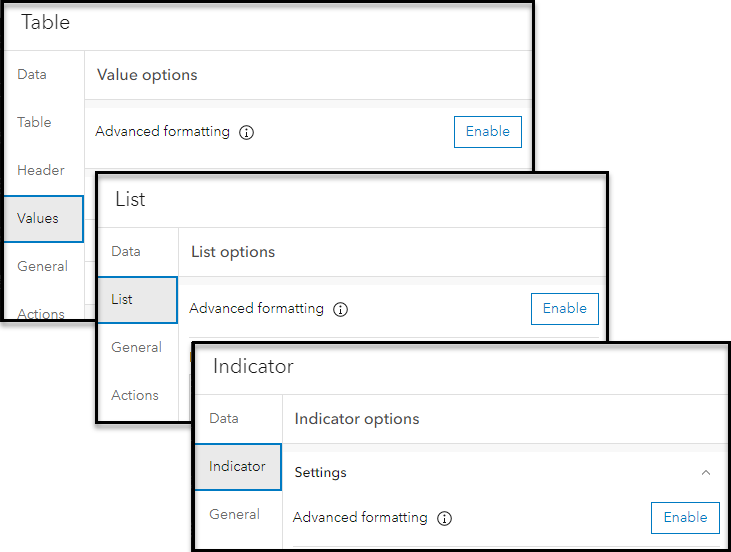Open the Data tab in Table panel
731x552 pixels.
[32, 75]
